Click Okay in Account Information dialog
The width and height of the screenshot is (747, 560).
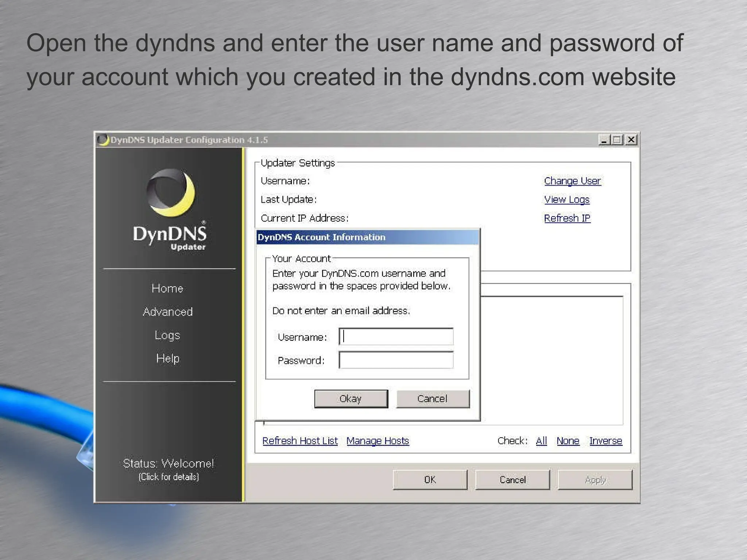coord(351,399)
